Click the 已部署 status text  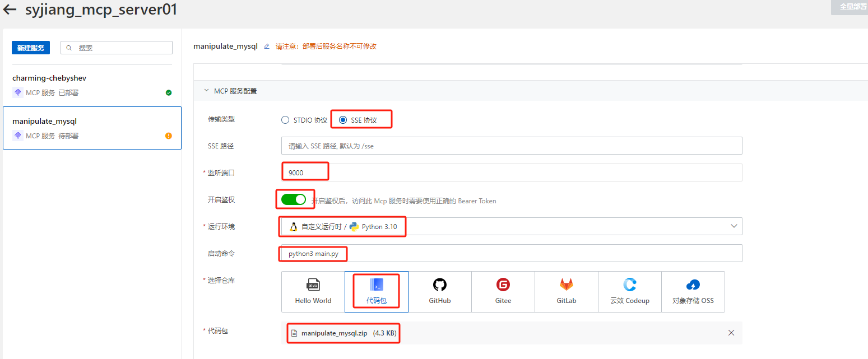(x=68, y=93)
